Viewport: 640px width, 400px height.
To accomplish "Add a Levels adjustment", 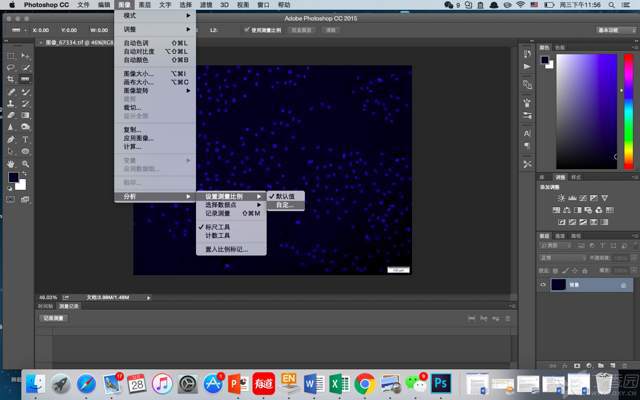I will point(572,198).
